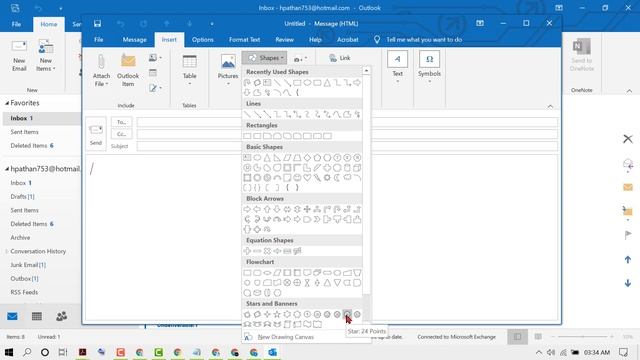Screen dimensions: 640x360
Task: Choose the 4-Point Star shape
Action: click(x=267, y=314)
